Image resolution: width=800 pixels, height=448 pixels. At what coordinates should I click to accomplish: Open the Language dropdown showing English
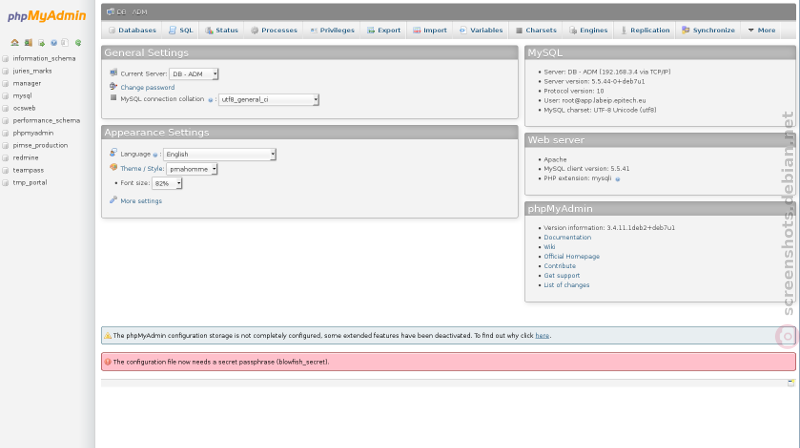(x=219, y=154)
